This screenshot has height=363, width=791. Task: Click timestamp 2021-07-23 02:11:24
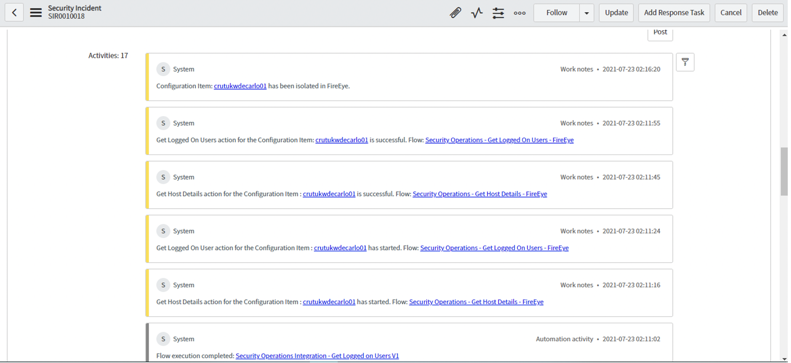pos(632,231)
